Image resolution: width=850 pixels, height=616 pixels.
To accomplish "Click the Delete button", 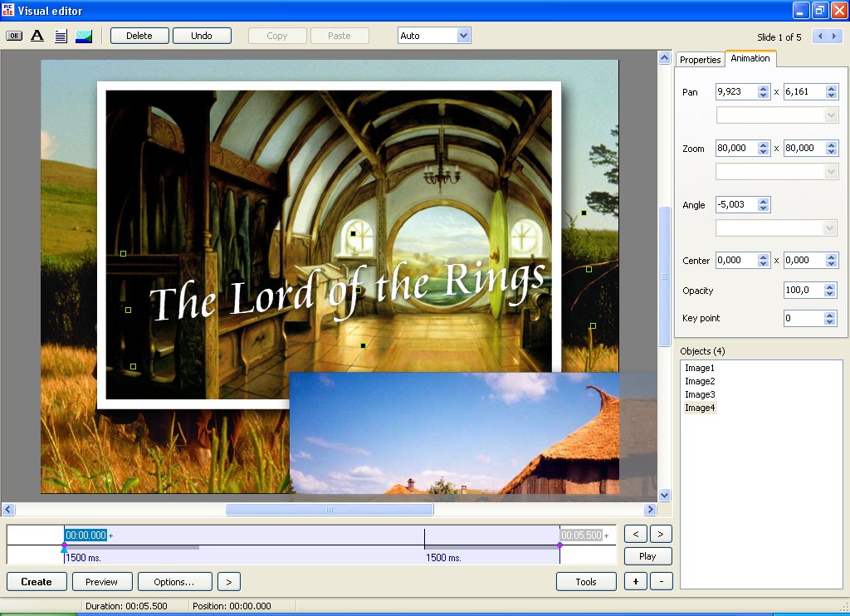I will (x=139, y=36).
